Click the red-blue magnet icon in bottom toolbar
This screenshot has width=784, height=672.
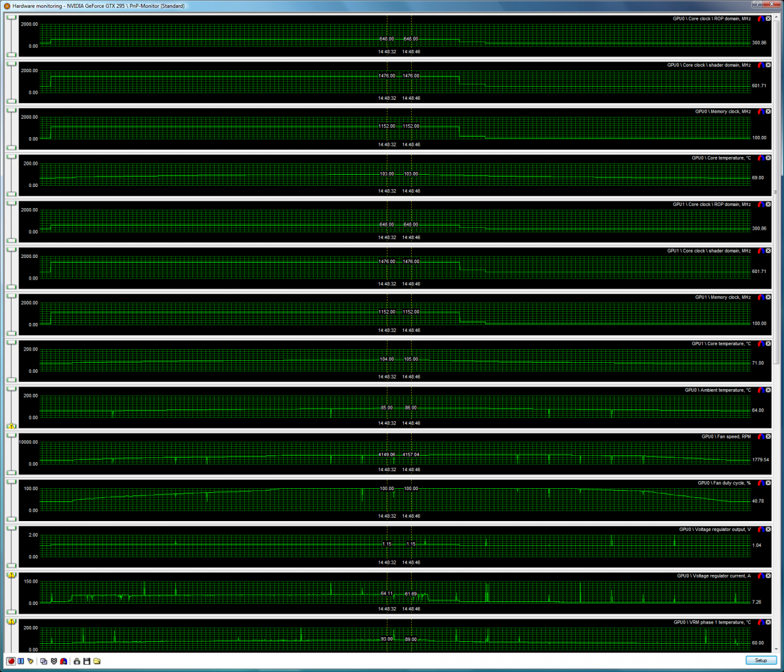coord(64,661)
